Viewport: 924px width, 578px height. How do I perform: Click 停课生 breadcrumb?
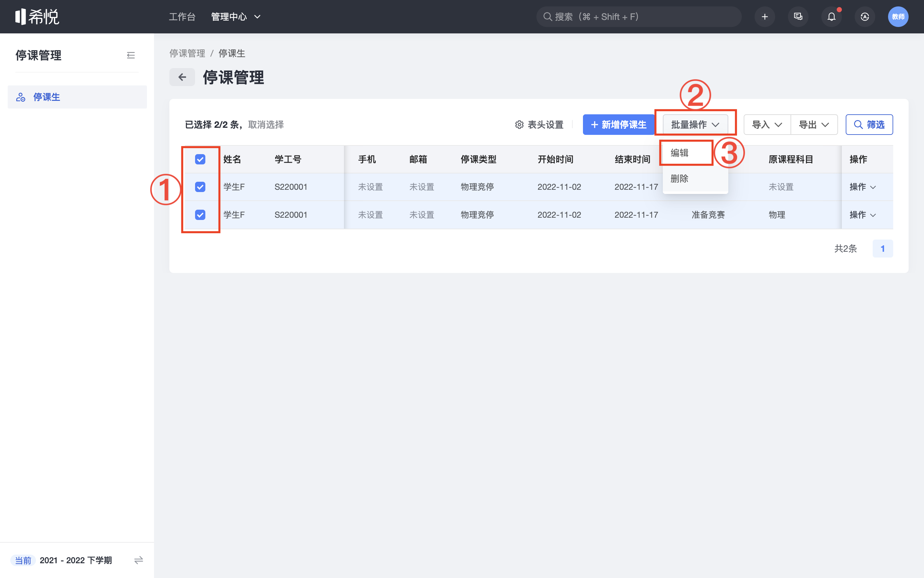232,53
